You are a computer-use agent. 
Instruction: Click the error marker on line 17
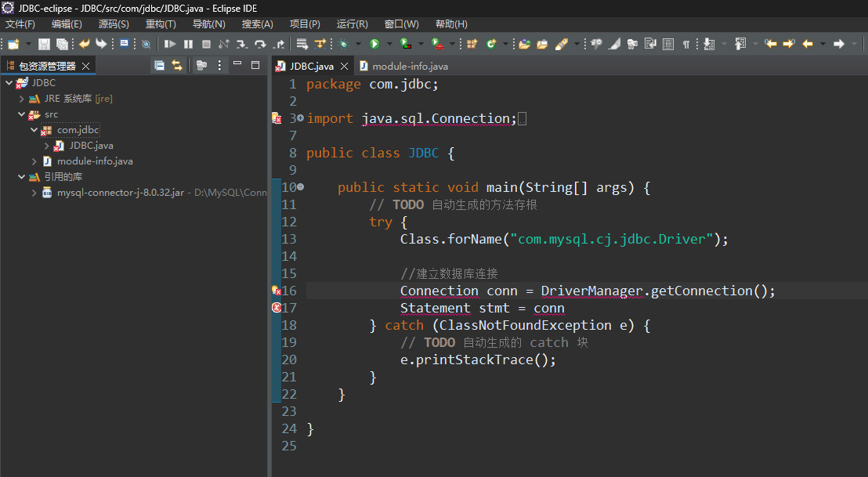pyautogui.click(x=276, y=308)
